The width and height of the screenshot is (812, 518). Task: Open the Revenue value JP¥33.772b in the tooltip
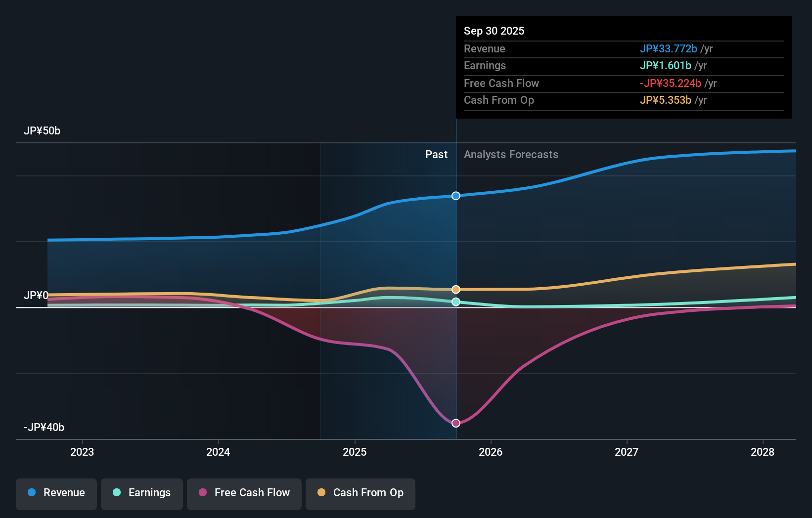(669, 49)
